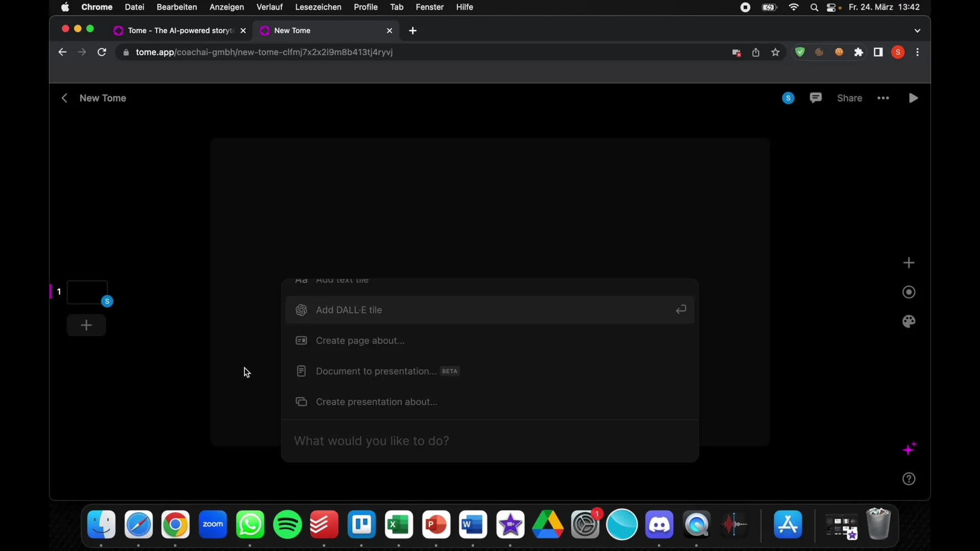Select the color palette icon
This screenshot has width=980, height=551.
tap(909, 321)
